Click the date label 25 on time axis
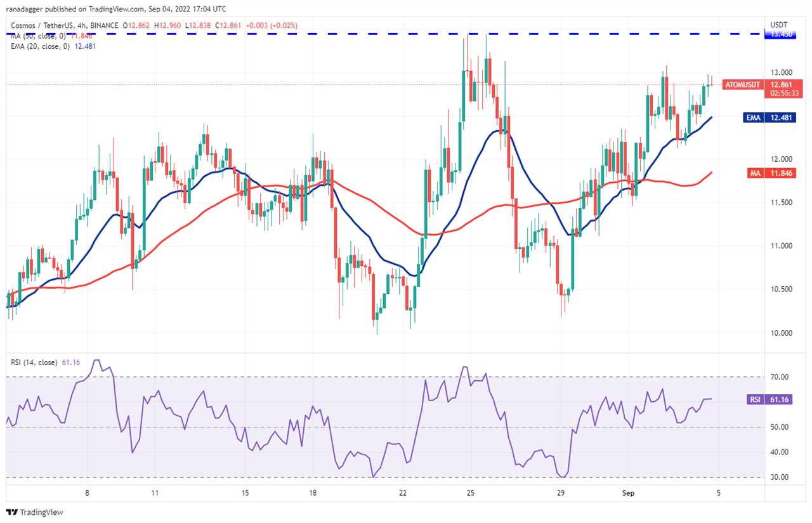The width and height of the screenshot is (812, 523). point(470,493)
